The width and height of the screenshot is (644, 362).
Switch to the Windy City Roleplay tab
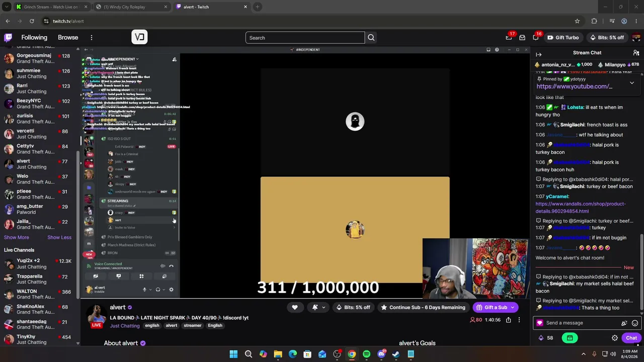(x=132, y=7)
